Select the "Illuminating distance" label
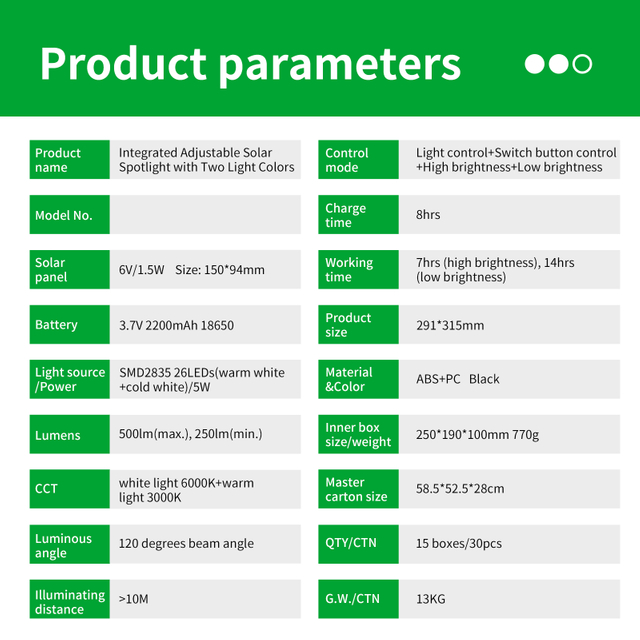640x640 pixels. pos(69,602)
